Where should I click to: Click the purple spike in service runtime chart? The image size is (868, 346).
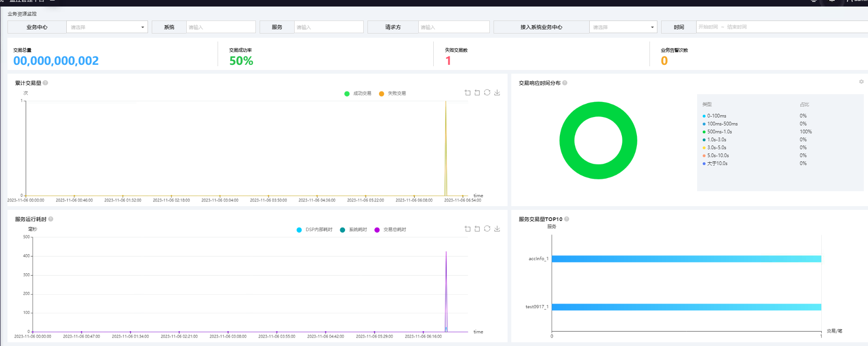(x=446, y=291)
